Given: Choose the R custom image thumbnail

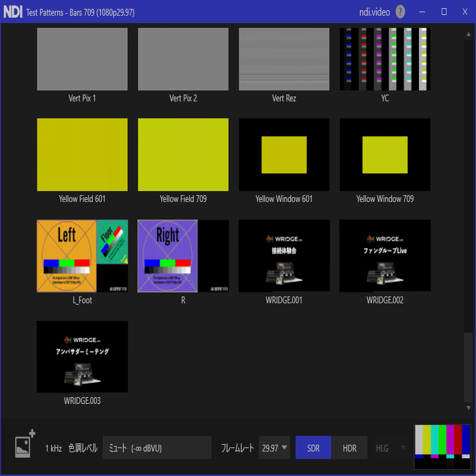Looking at the screenshot, I should (x=183, y=256).
